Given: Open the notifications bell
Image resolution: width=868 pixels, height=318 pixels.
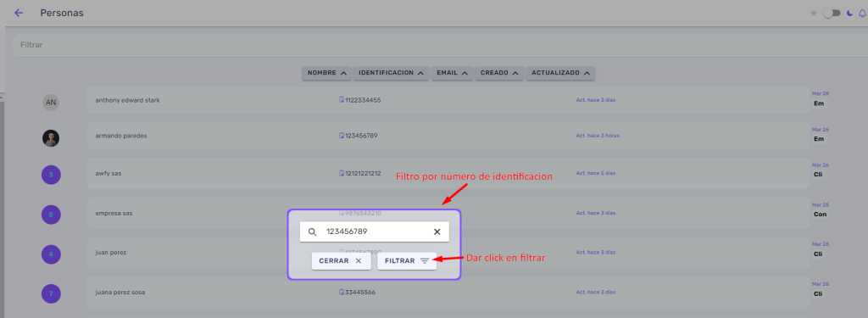Looking at the screenshot, I should point(862,13).
